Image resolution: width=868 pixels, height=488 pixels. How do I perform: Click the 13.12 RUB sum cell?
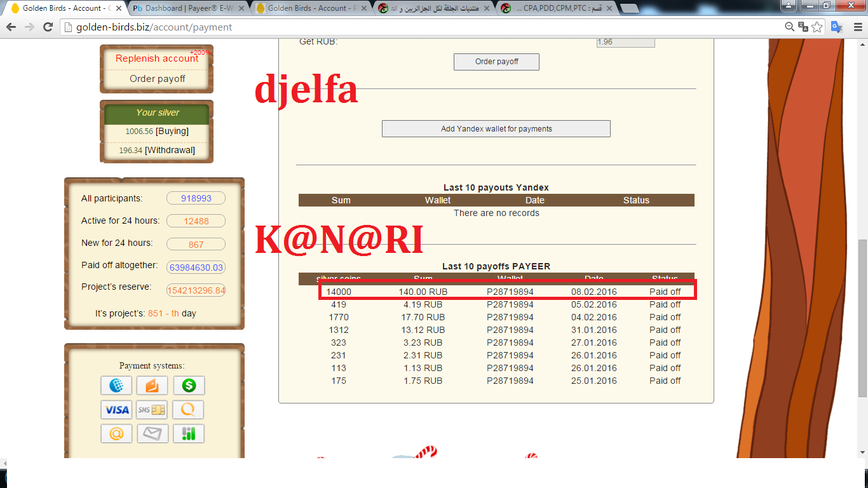423,330
